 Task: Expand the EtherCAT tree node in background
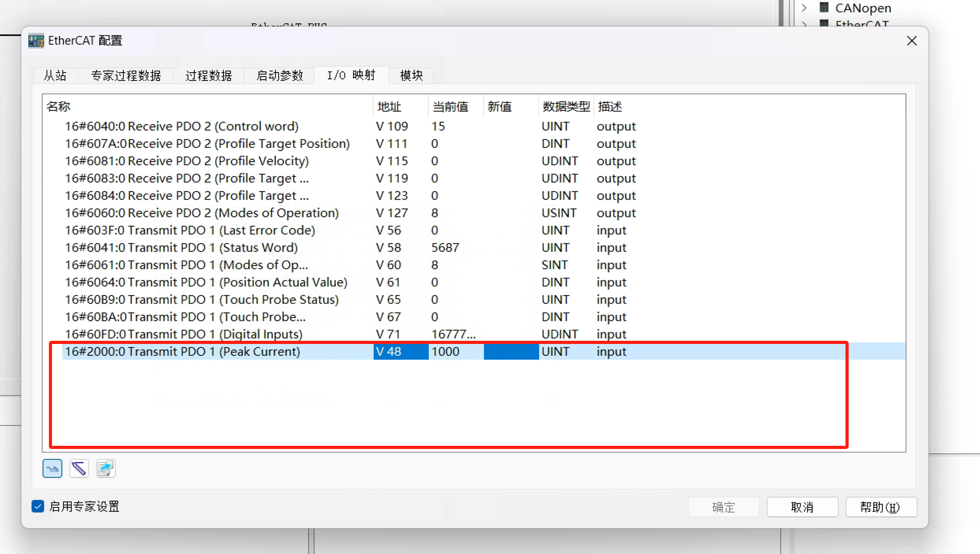pyautogui.click(x=804, y=24)
